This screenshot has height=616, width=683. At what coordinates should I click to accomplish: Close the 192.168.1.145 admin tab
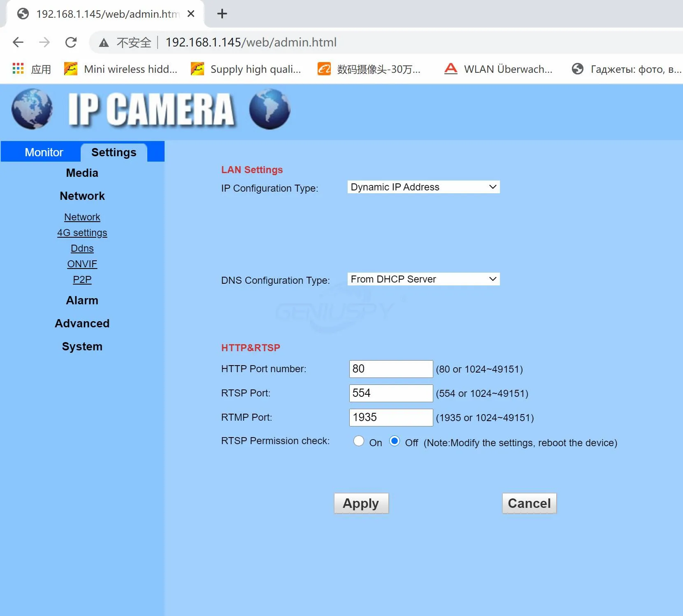point(191,14)
